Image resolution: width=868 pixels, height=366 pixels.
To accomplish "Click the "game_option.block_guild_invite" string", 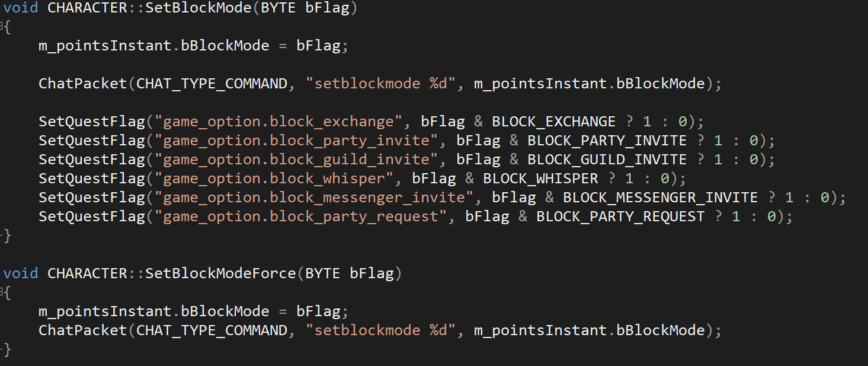I will (x=296, y=160).
